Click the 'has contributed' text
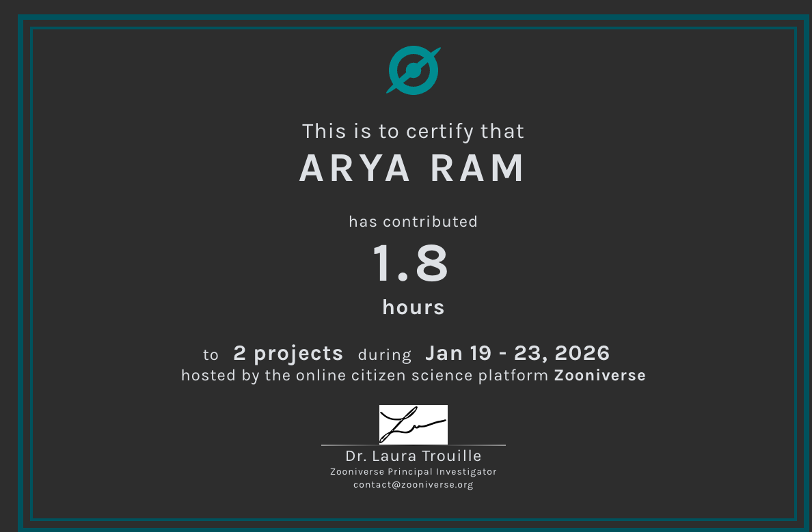Image resolution: width=812 pixels, height=532 pixels. (414, 221)
